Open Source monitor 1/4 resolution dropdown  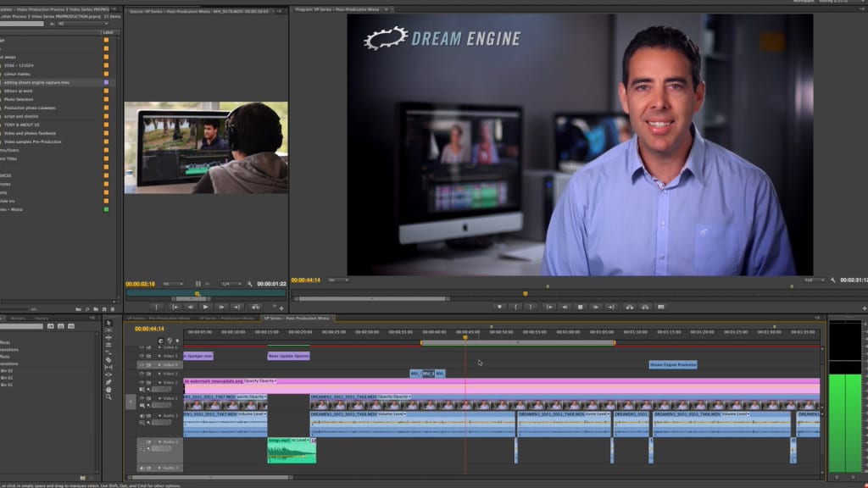(x=230, y=284)
